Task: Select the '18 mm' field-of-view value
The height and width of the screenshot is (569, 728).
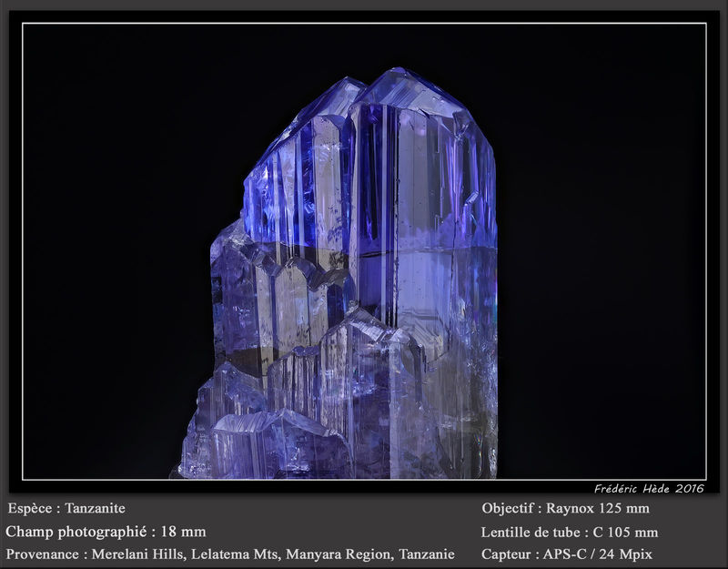Action: coord(183,532)
